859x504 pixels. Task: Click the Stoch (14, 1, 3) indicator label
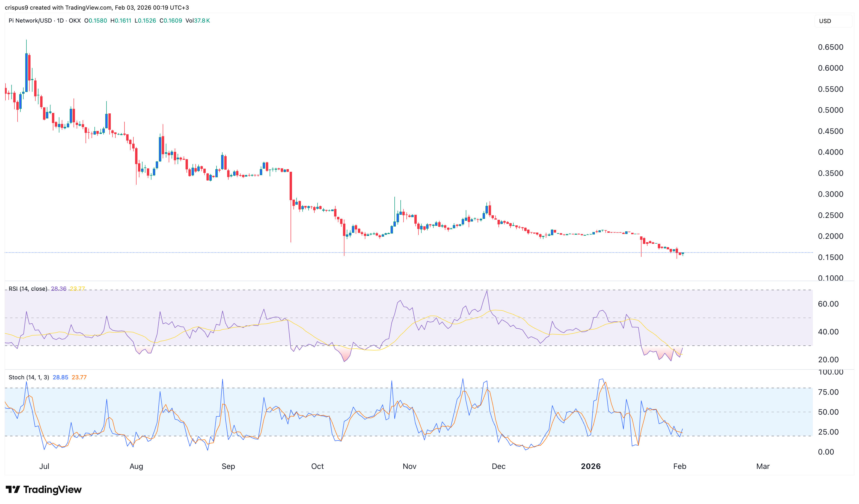tap(29, 377)
